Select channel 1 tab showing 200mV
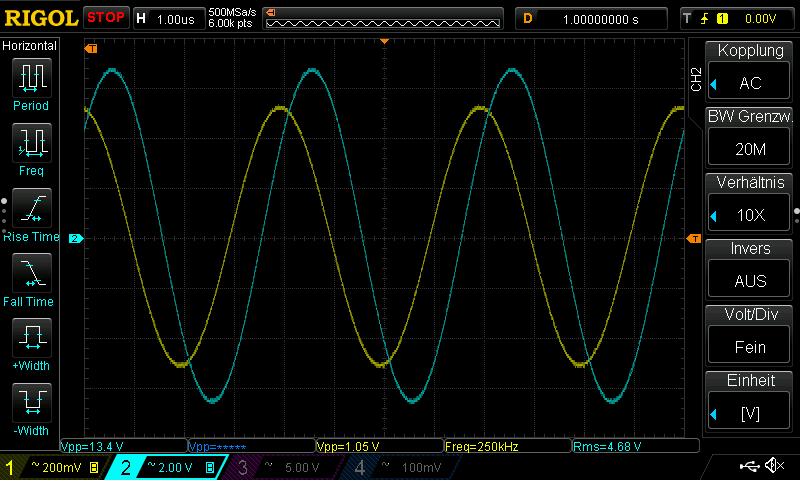Image resolution: width=800 pixels, height=480 pixels. tap(54, 467)
